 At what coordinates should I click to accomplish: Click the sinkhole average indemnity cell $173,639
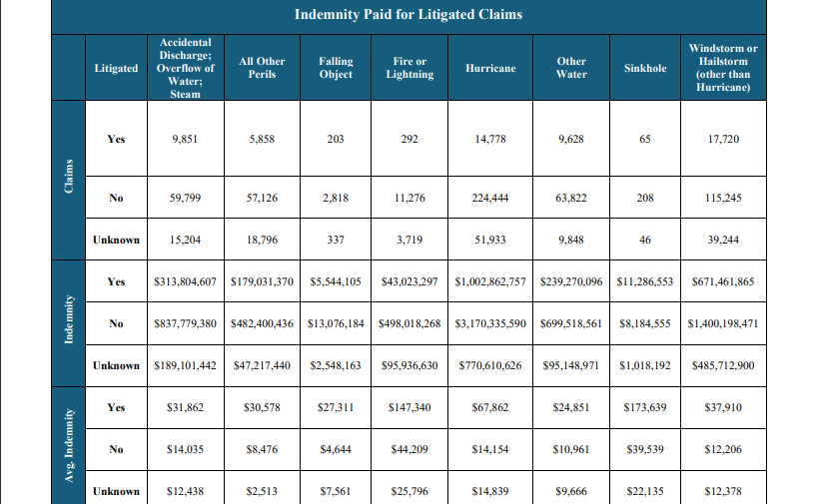[644, 407]
